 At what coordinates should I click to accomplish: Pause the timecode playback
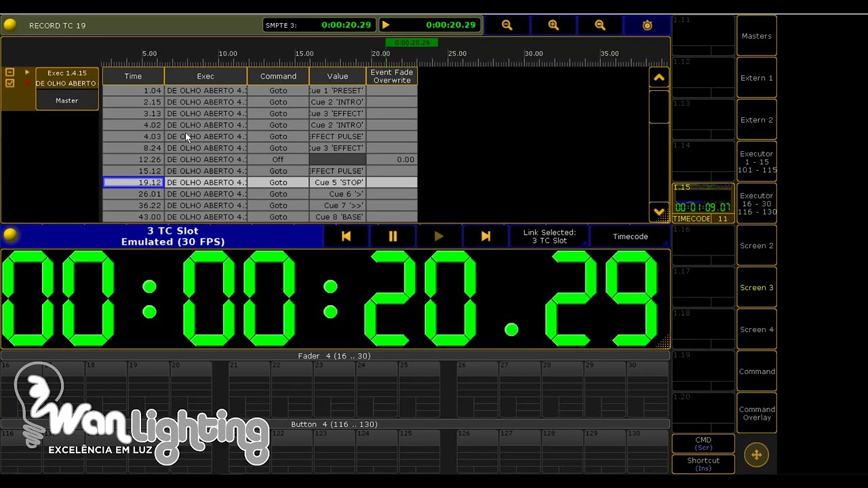tap(393, 237)
